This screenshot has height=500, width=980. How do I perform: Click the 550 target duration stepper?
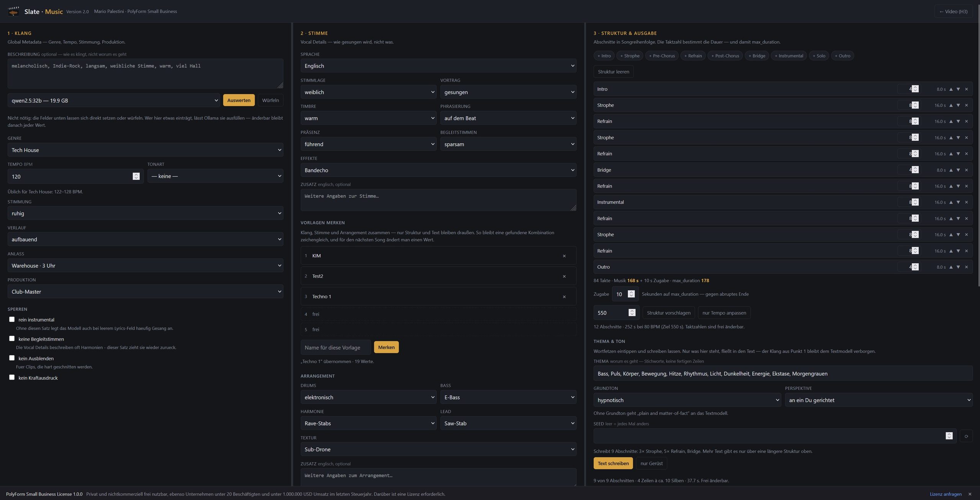(x=632, y=313)
